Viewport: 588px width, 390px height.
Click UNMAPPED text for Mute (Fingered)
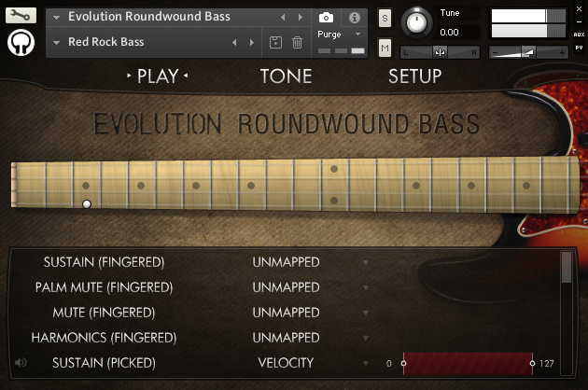[x=287, y=313]
